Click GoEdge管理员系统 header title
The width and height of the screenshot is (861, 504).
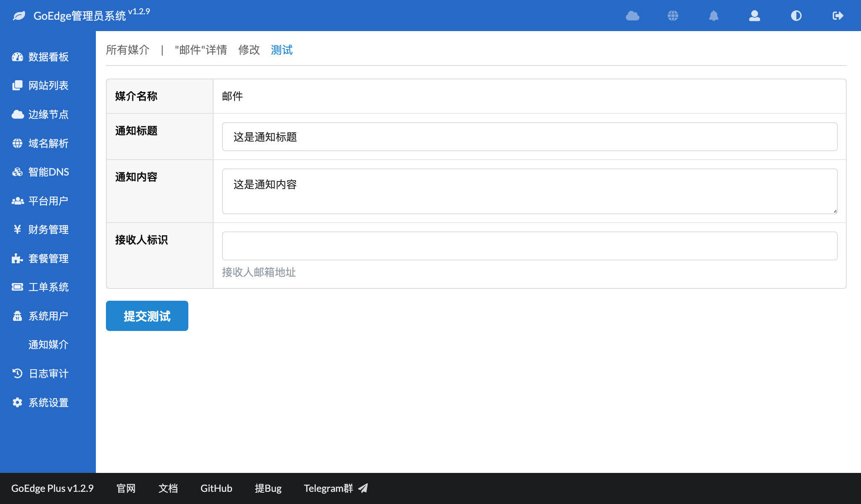[x=79, y=16]
